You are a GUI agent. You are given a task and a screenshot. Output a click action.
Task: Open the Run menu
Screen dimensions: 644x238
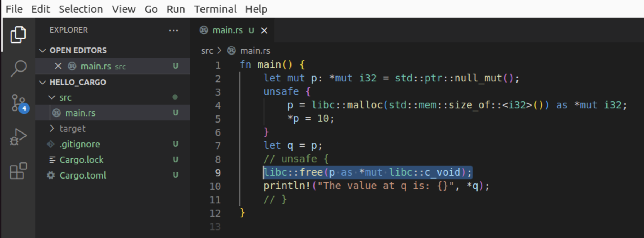coord(176,9)
